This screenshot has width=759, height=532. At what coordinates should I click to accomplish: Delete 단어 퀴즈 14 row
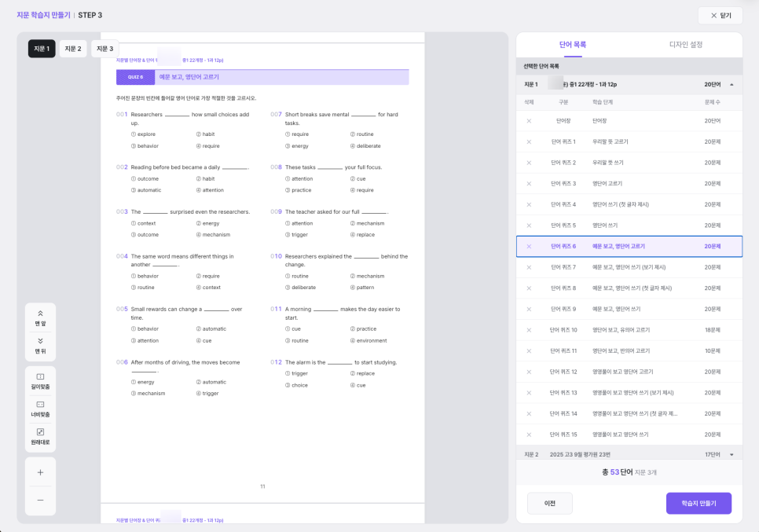(529, 413)
